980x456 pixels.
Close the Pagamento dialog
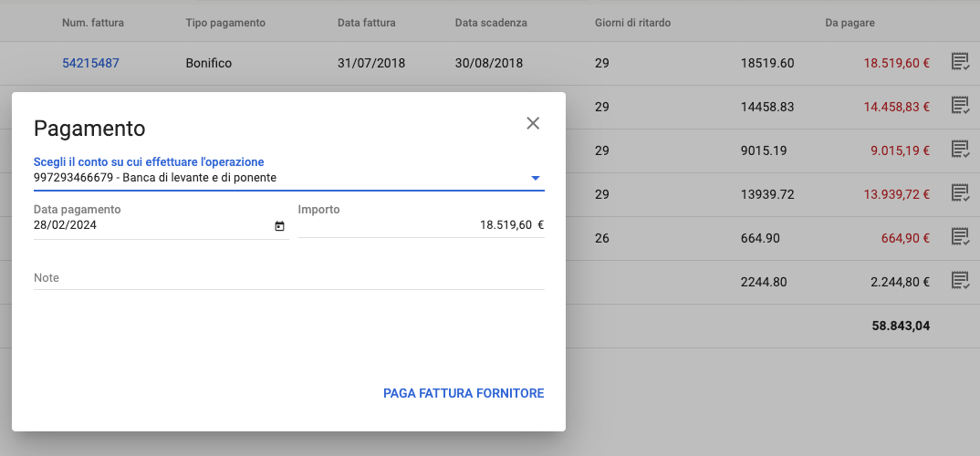[x=533, y=123]
